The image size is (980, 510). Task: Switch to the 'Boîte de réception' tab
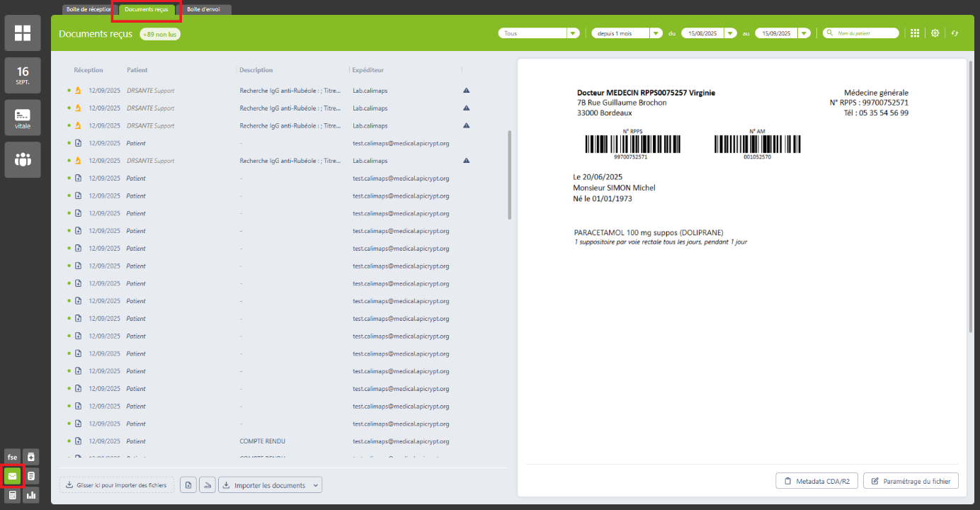pyautogui.click(x=89, y=9)
